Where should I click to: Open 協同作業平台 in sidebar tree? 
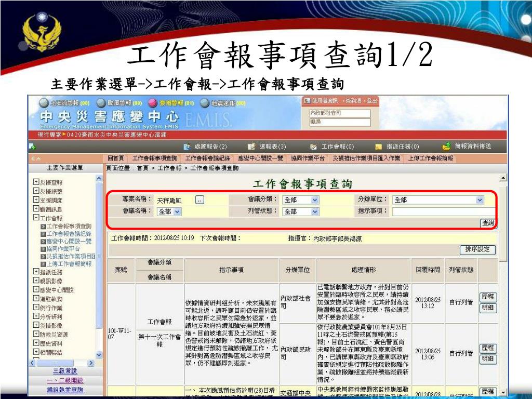pos(63,249)
